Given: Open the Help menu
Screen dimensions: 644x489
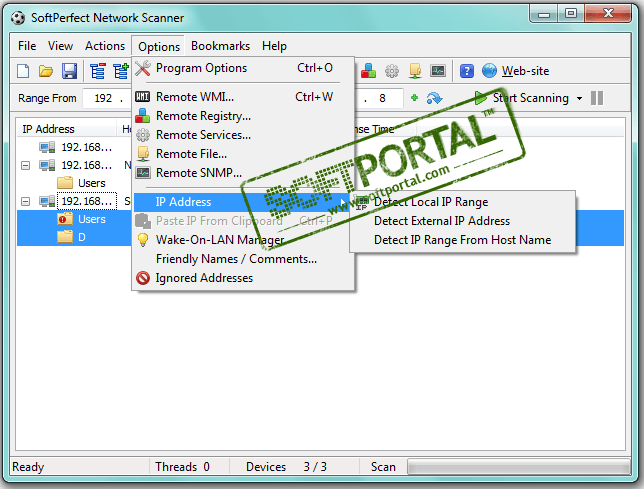Looking at the screenshot, I should coord(274,46).
